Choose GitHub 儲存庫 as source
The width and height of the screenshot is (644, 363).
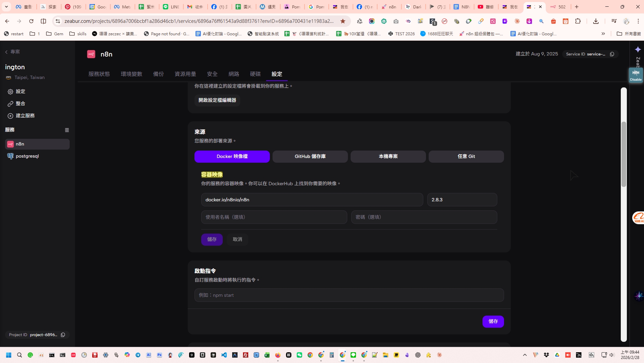point(310,156)
